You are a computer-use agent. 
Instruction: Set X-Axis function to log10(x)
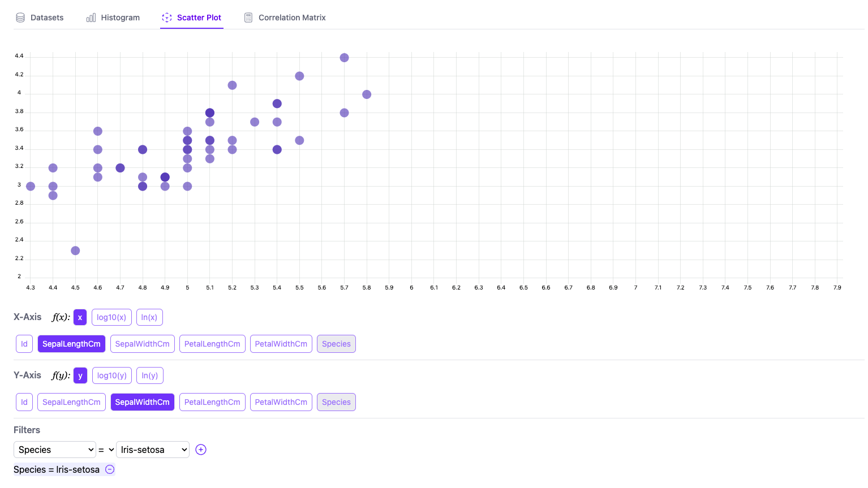click(111, 317)
